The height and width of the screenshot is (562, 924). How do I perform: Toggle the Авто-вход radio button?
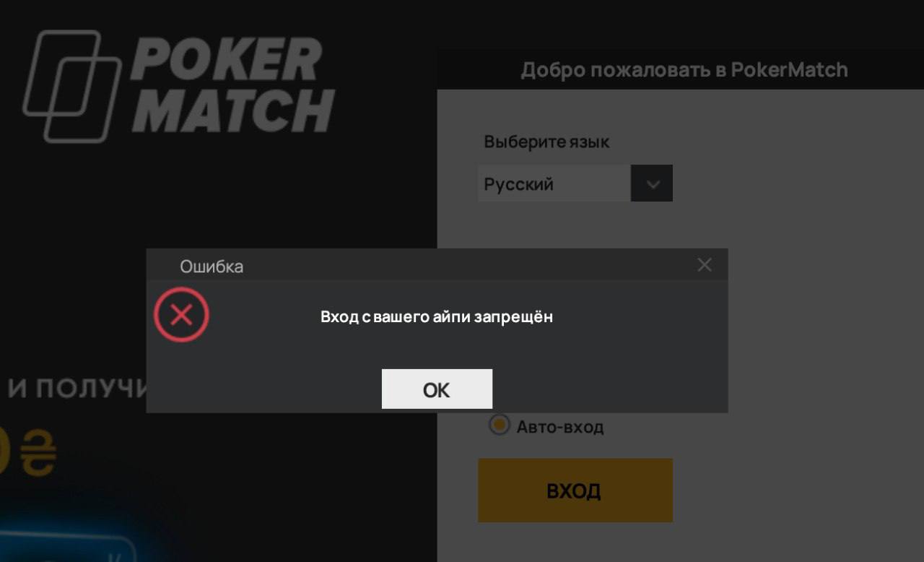499,425
